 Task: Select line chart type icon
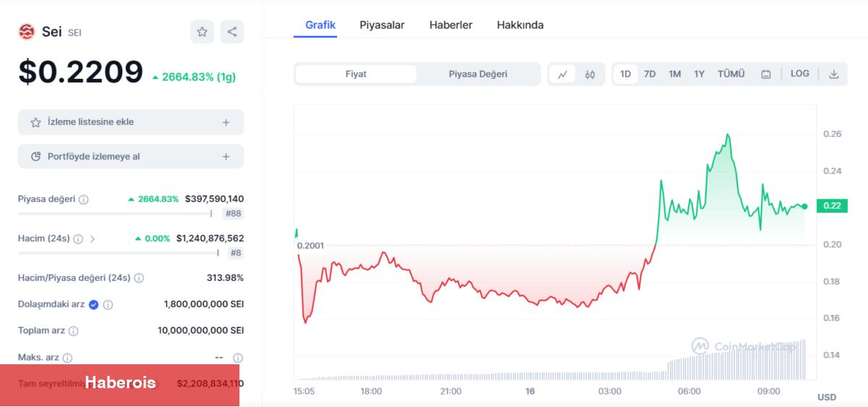point(562,74)
